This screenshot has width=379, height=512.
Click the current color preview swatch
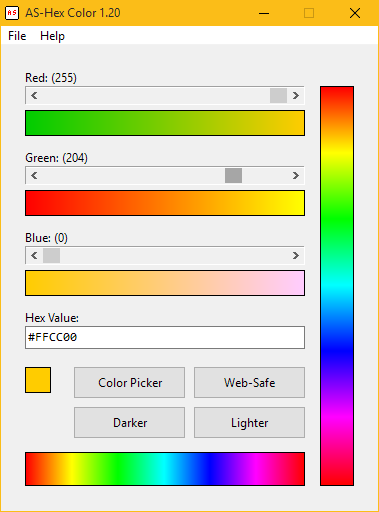click(38, 380)
